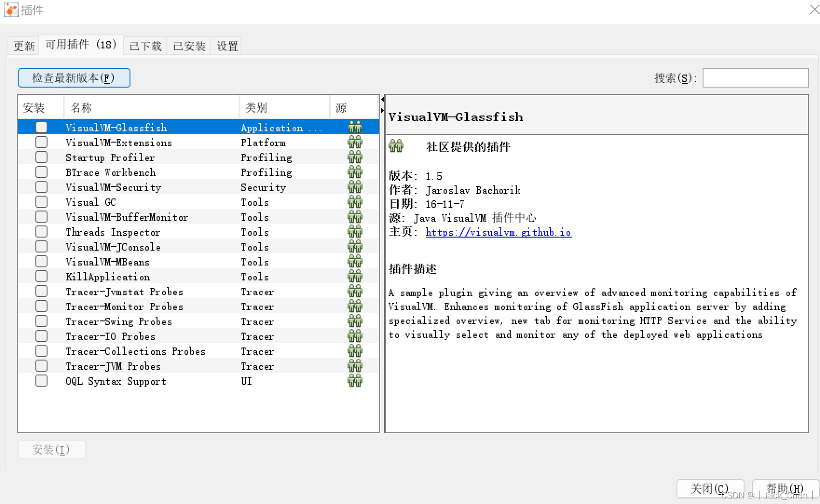Click the source icon in BTrace Workbench row

click(355, 172)
